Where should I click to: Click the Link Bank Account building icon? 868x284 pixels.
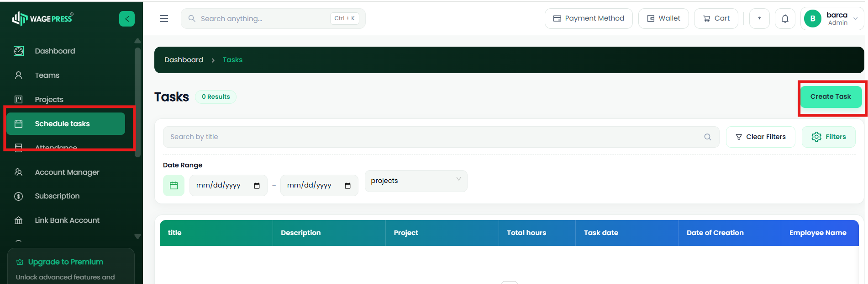pos(19,220)
